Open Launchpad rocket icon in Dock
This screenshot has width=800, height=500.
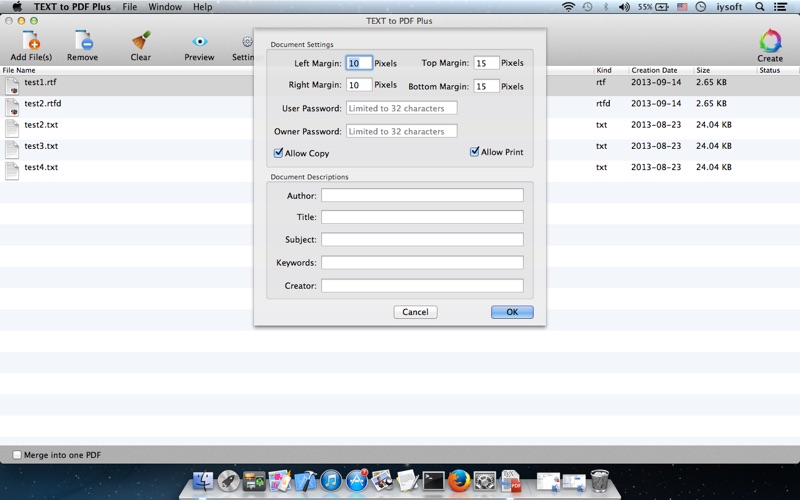[x=228, y=481]
